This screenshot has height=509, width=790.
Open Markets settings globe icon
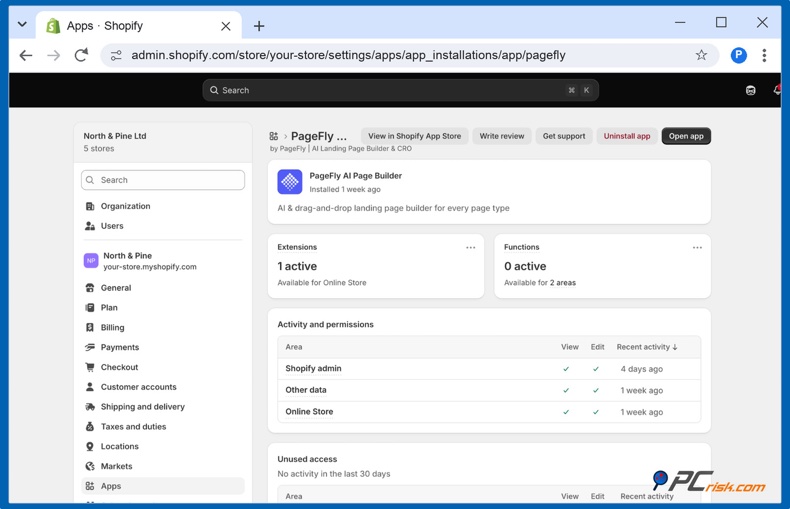pos(90,466)
